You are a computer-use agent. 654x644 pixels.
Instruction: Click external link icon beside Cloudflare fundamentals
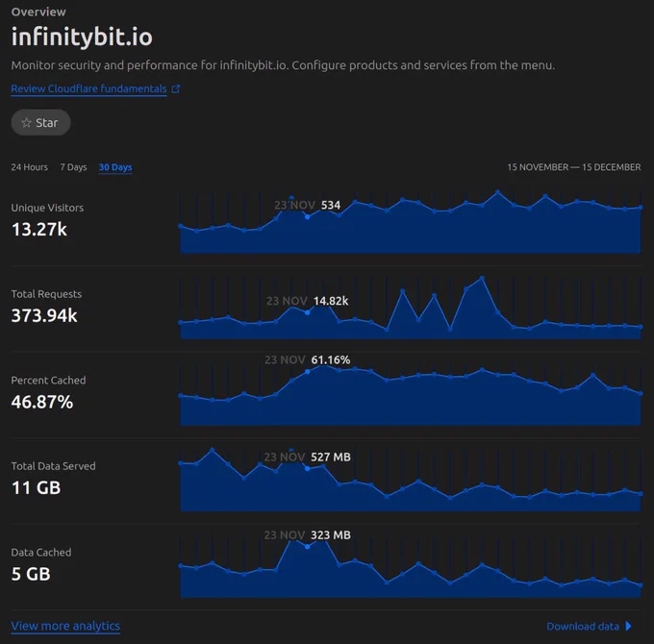point(176,88)
